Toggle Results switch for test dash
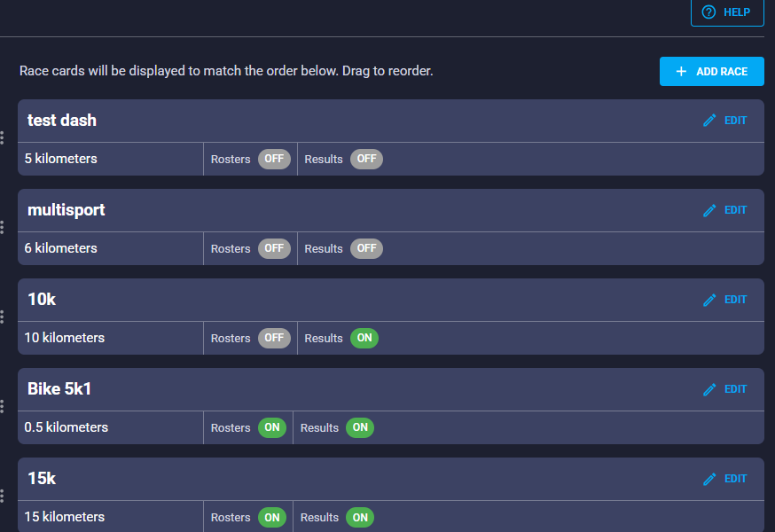The height and width of the screenshot is (532, 775). (x=367, y=159)
